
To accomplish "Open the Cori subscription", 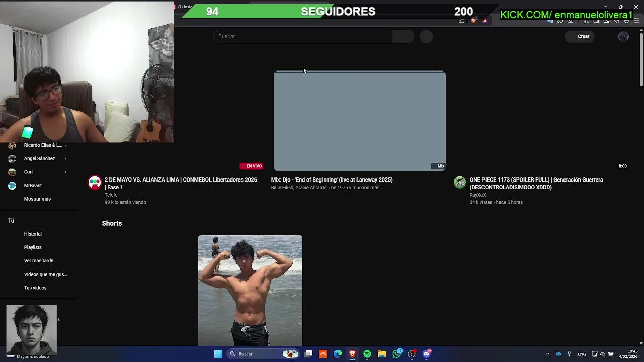I will (x=28, y=172).
